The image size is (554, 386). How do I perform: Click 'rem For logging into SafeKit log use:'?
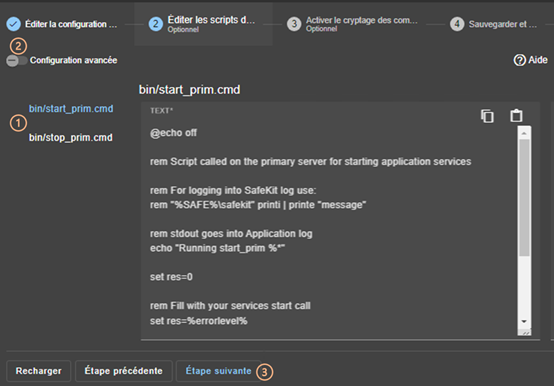[x=233, y=191]
